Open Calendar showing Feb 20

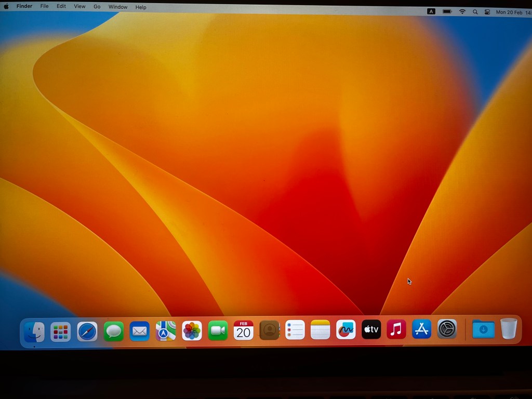coord(244,330)
